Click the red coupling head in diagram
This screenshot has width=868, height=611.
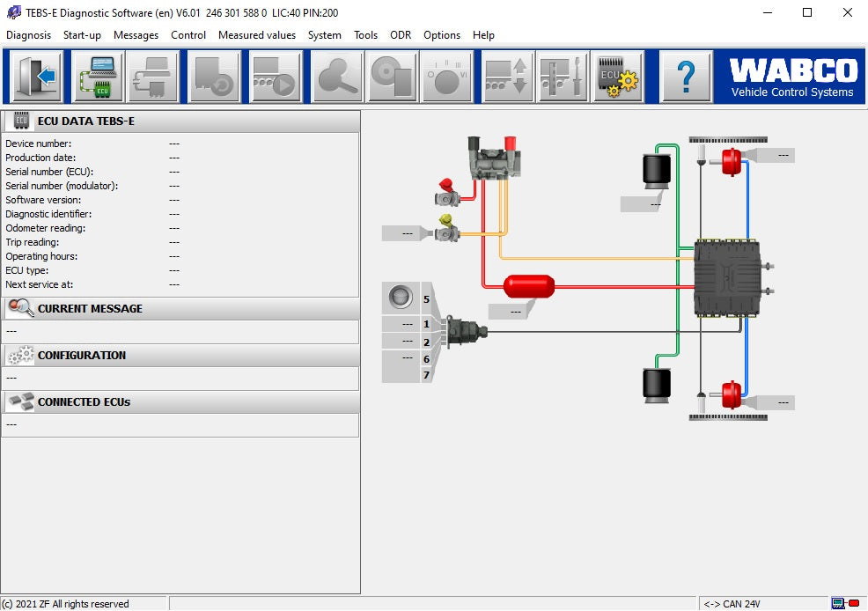pos(447,191)
